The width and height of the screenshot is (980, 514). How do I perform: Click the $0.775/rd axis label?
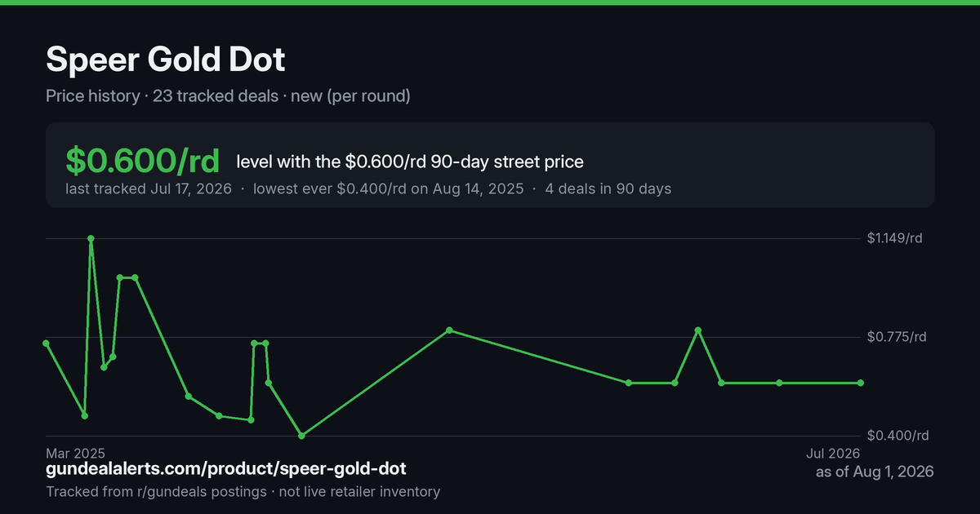tap(897, 337)
